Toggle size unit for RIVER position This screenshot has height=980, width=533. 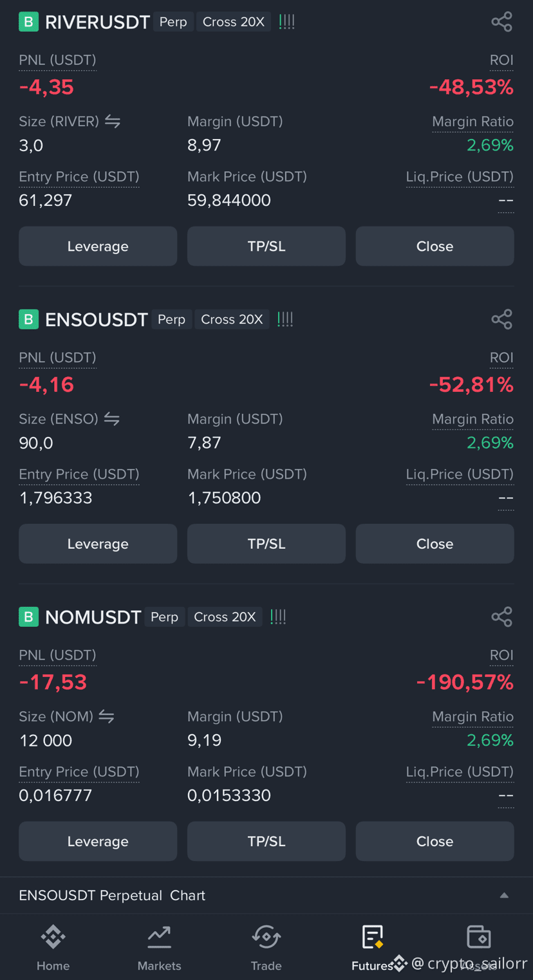pos(113,121)
